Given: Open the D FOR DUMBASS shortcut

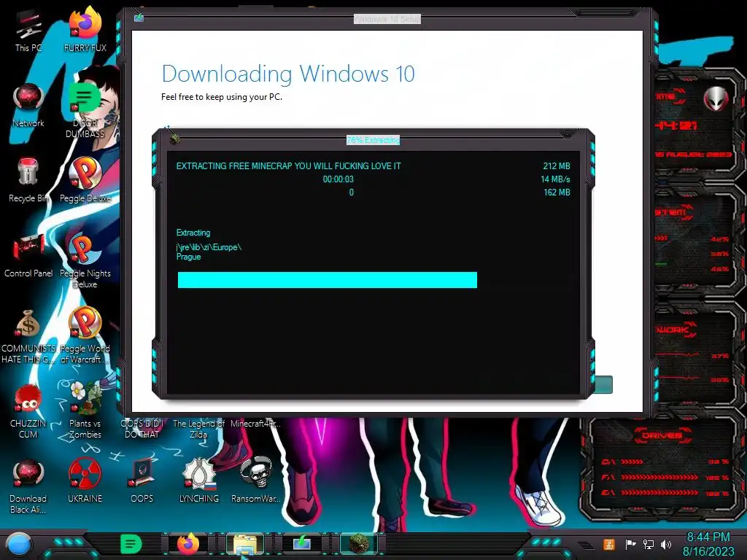Looking at the screenshot, I should (85, 109).
